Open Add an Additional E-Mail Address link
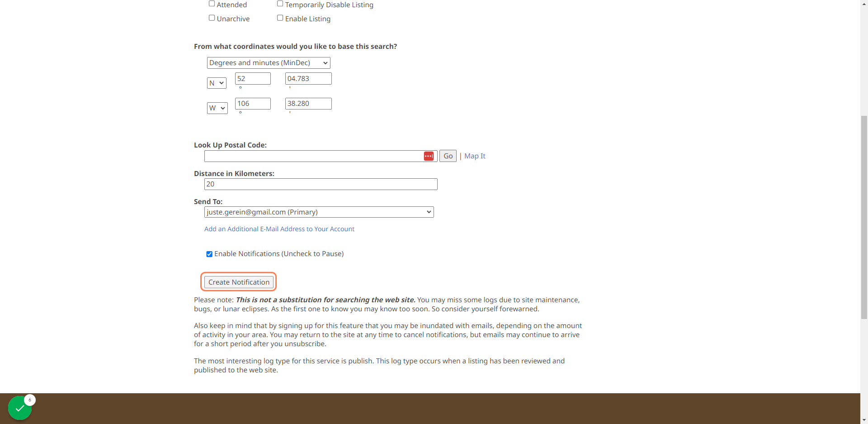The width and height of the screenshot is (868, 424). coord(279,229)
